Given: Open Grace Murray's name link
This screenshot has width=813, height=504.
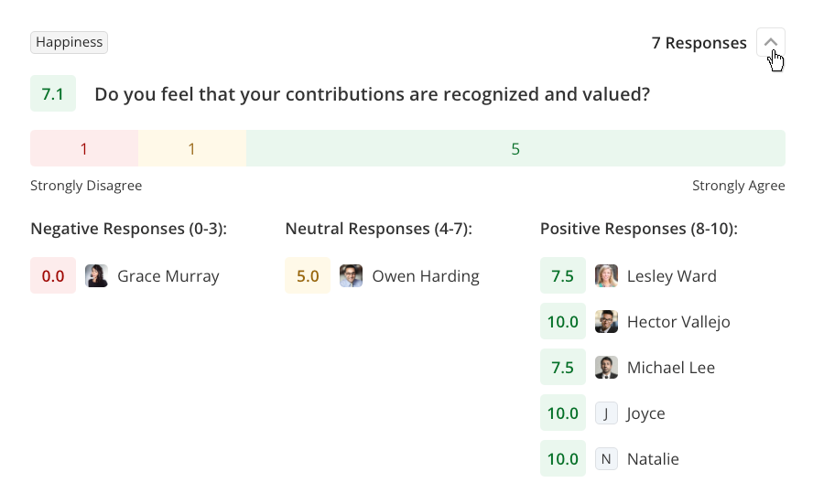Looking at the screenshot, I should (168, 276).
